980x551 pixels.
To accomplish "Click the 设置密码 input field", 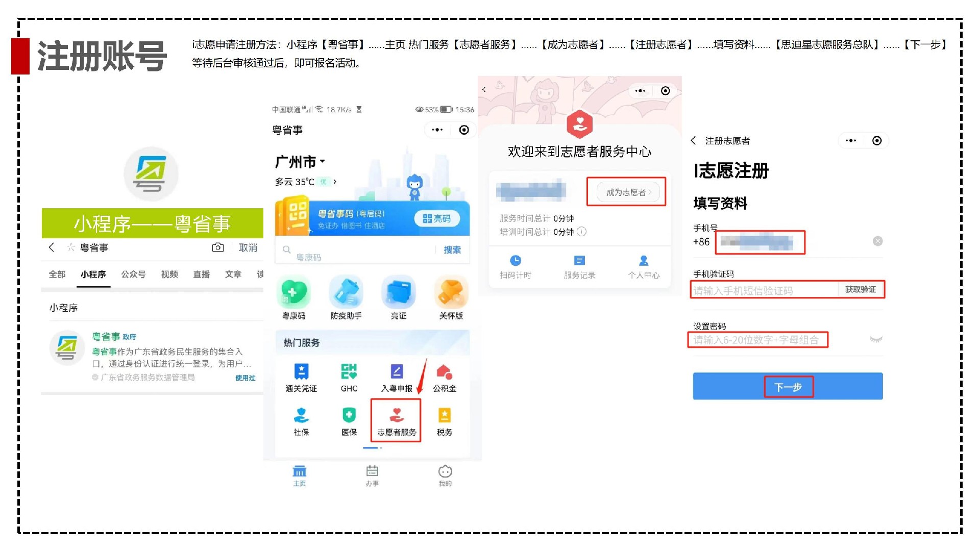I will (x=758, y=340).
